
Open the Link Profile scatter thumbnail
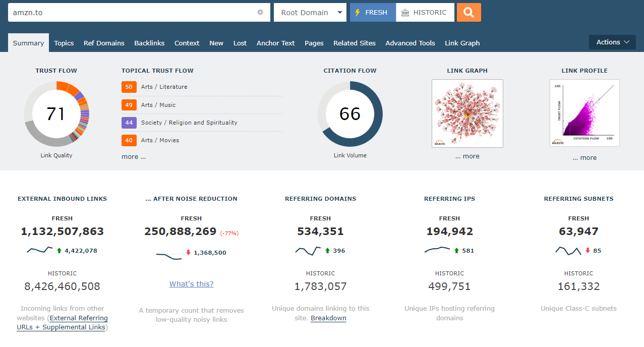(x=584, y=113)
